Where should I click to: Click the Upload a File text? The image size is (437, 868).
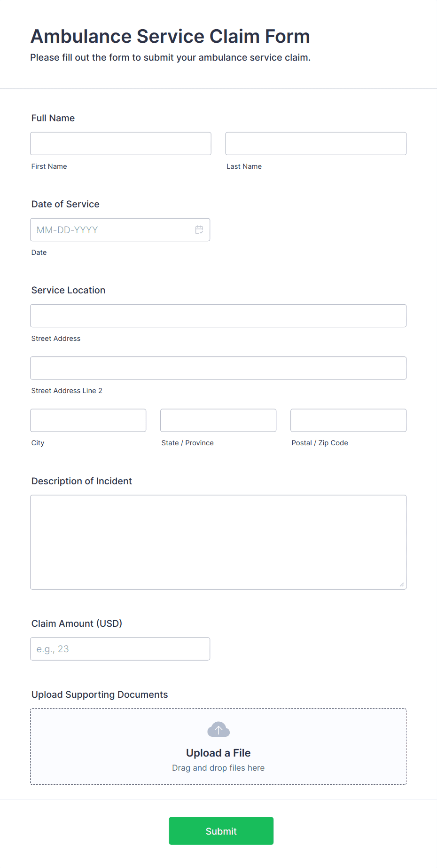point(218,753)
